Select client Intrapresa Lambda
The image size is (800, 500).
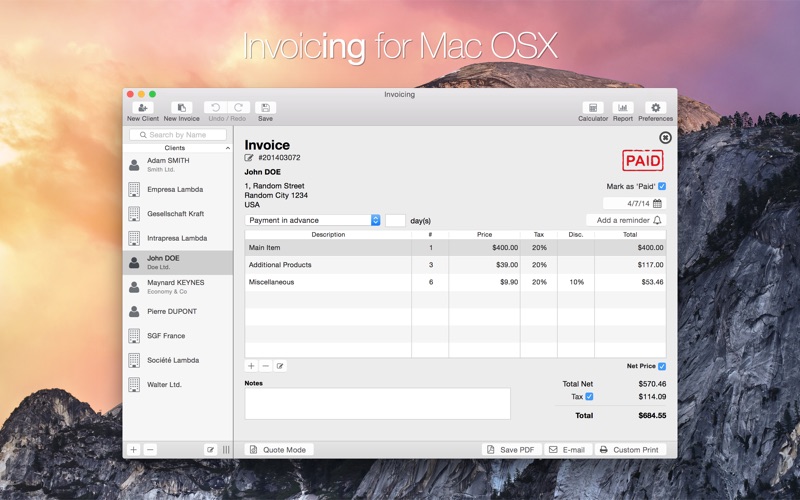(x=178, y=238)
